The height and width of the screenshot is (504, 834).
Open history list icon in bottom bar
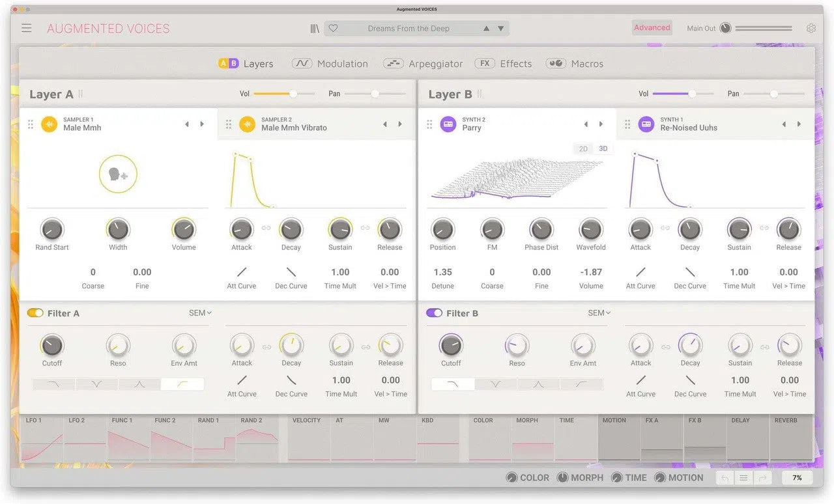743,478
